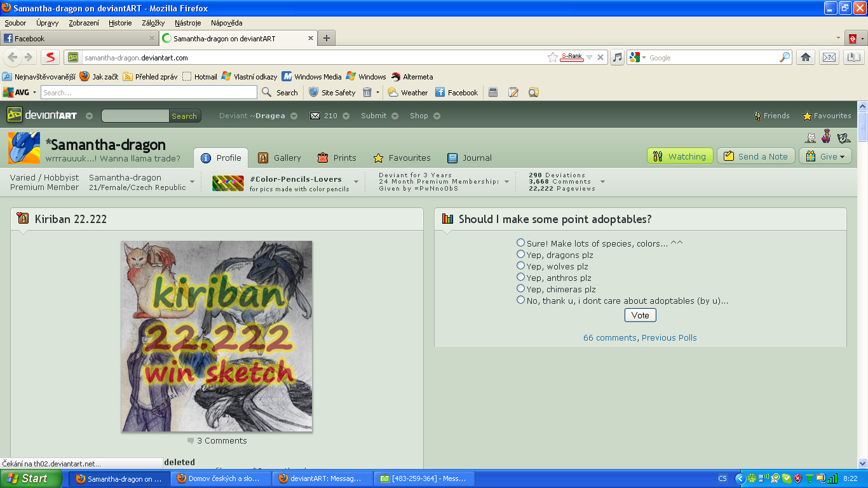Click the AVG trash can icon
Screen dimensions: 868x488
(x=367, y=92)
